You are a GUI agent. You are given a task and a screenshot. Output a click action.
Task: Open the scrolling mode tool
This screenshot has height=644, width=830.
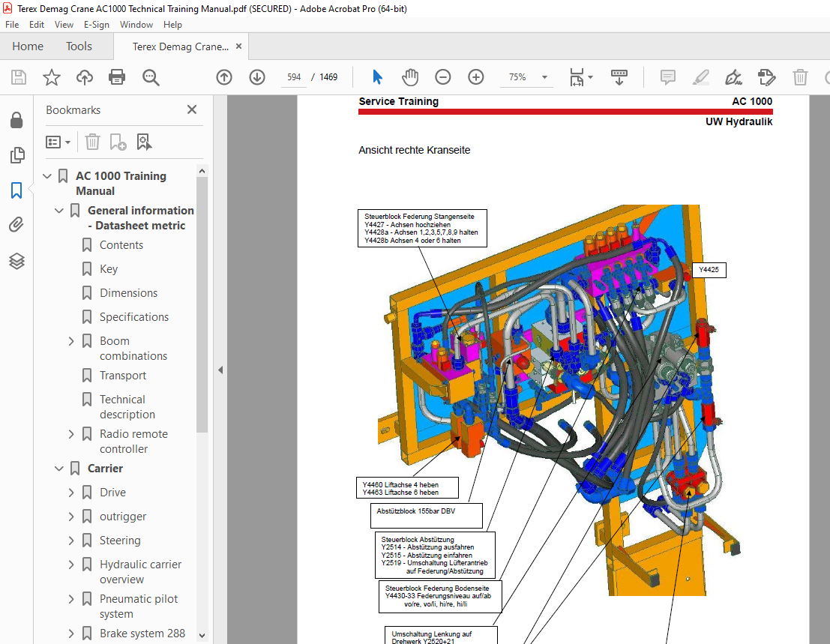click(619, 77)
